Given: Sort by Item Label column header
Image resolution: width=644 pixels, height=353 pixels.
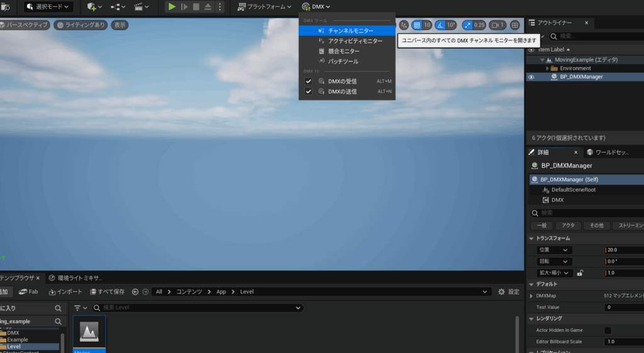Looking at the screenshot, I should coord(551,50).
